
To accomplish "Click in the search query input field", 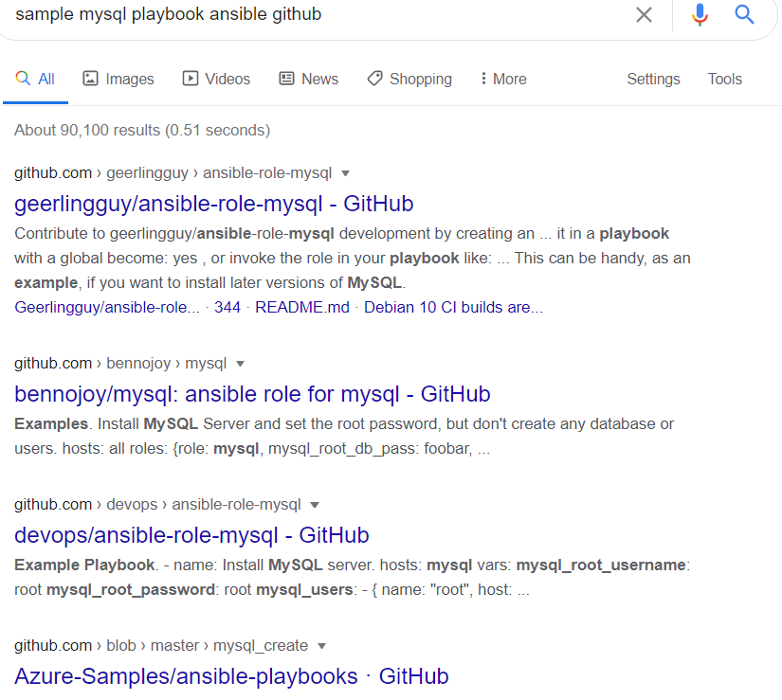I will click(x=319, y=14).
